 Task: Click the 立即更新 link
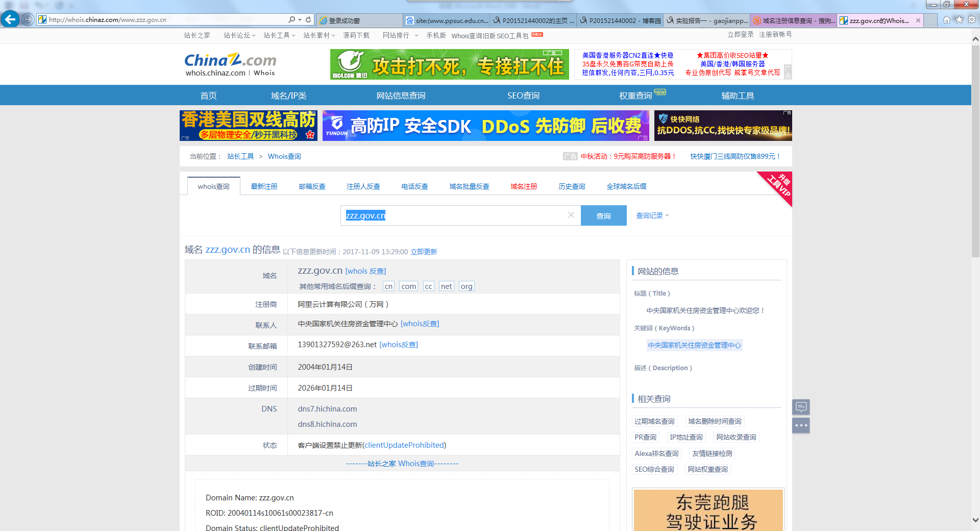coord(424,252)
